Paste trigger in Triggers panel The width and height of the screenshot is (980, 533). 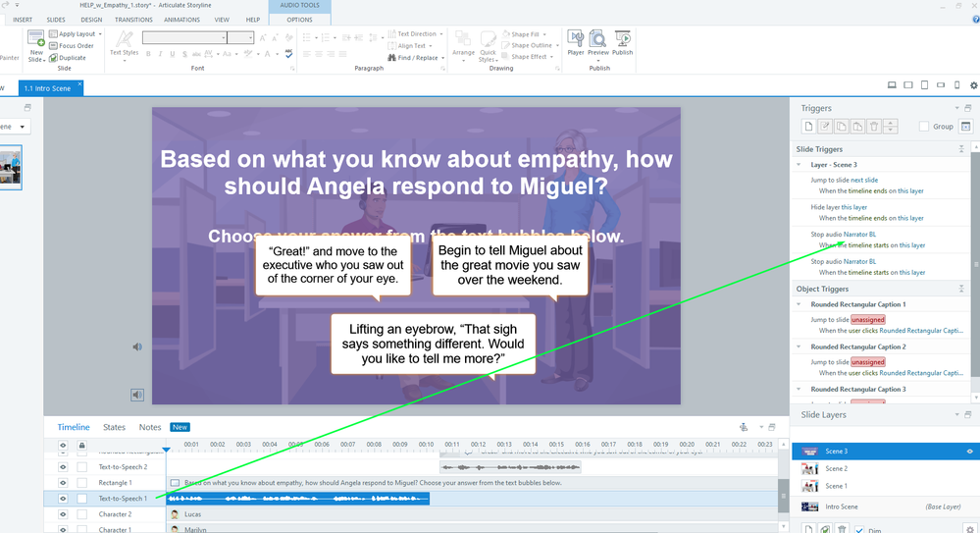(x=857, y=127)
